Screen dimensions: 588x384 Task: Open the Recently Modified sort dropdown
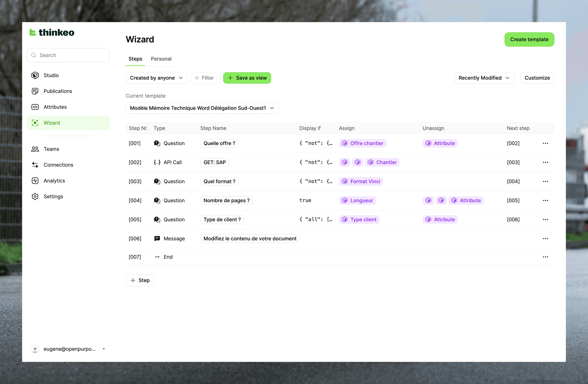coord(484,78)
